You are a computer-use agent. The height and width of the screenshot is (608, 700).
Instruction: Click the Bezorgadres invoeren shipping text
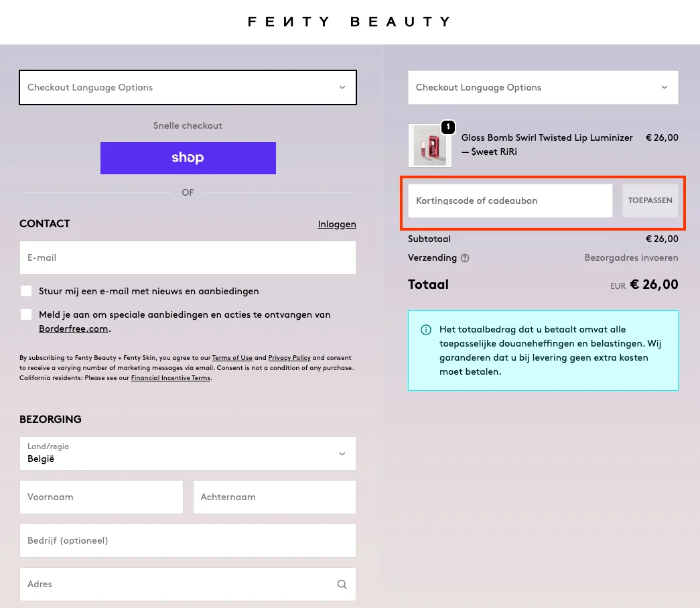coord(631,258)
